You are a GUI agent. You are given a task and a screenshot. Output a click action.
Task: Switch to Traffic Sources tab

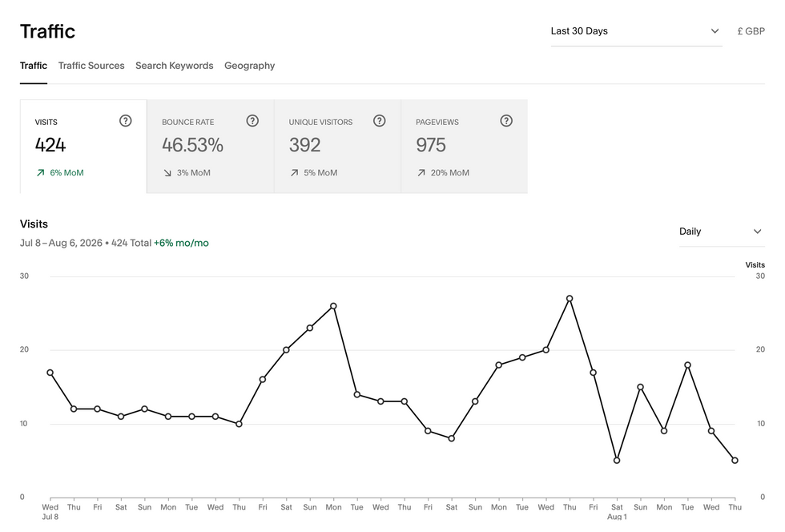(x=91, y=66)
